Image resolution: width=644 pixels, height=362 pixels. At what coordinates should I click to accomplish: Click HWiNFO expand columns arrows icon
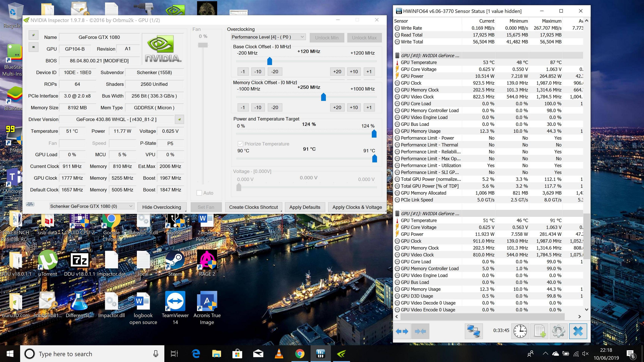point(402,331)
